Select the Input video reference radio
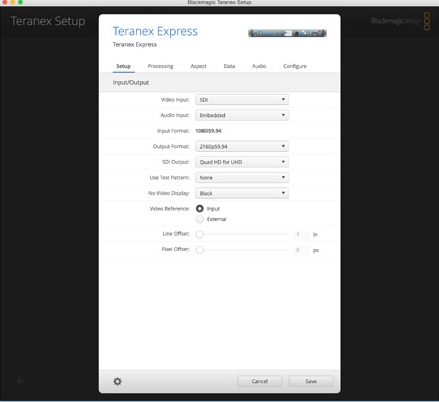Viewport: 439px width, 402px height. pos(200,209)
